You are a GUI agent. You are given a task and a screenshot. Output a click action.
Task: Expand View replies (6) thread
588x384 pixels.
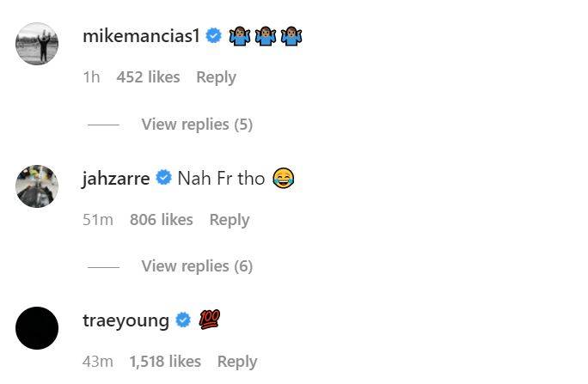tap(197, 266)
